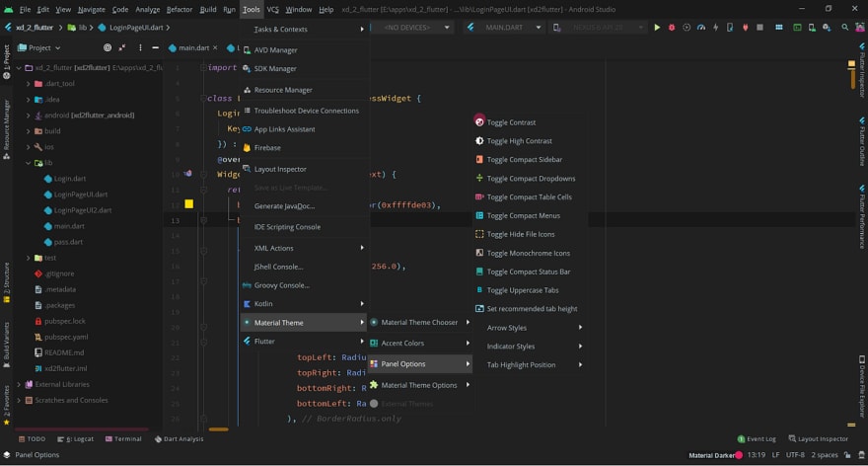
Task: Click Material Darker theme indicator in status bar
Action: [715, 455]
